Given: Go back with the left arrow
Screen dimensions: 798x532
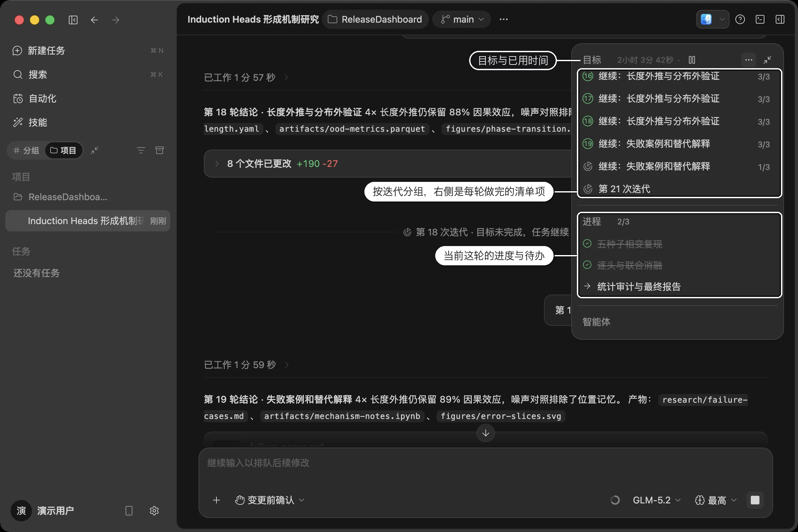Looking at the screenshot, I should click(94, 20).
